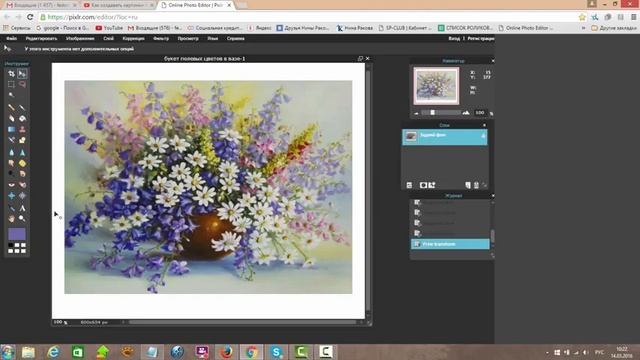Screen dimensions: 640x360
Task: Maximize the image document window
Action: click(x=360, y=59)
